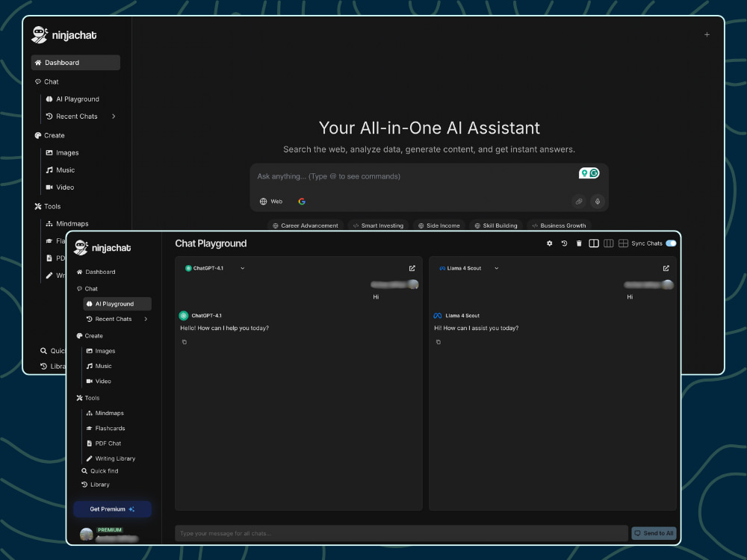The width and height of the screenshot is (747, 560).
Task: Click the open-in-new icon on ChatGPT-4.1 panel
Action: [x=412, y=268]
